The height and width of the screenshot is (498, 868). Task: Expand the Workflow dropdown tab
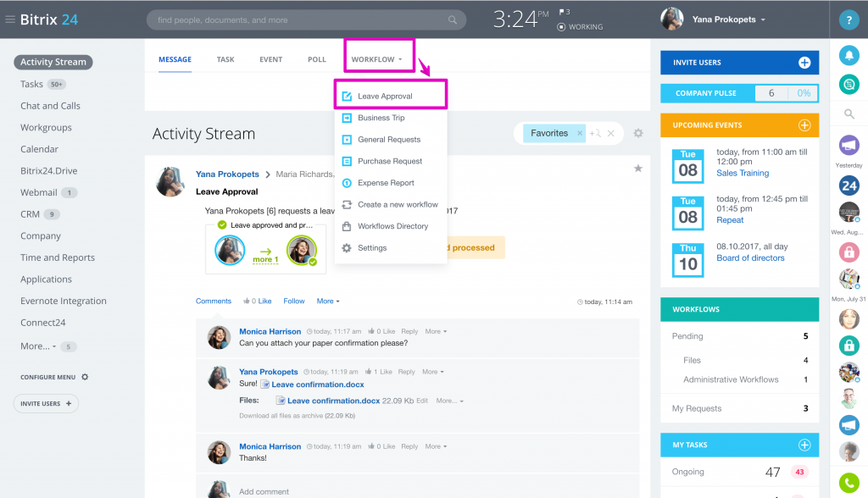coord(376,60)
